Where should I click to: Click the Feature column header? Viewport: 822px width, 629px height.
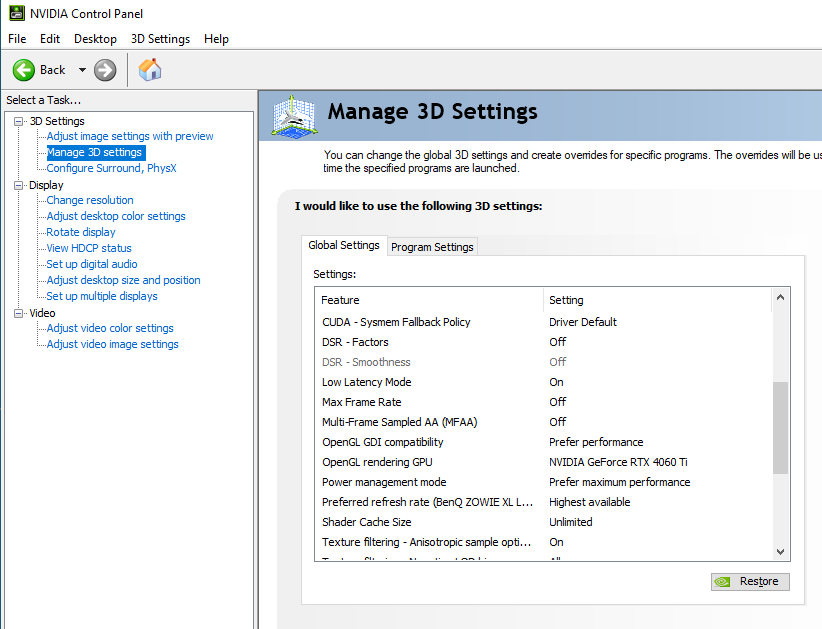coord(429,300)
